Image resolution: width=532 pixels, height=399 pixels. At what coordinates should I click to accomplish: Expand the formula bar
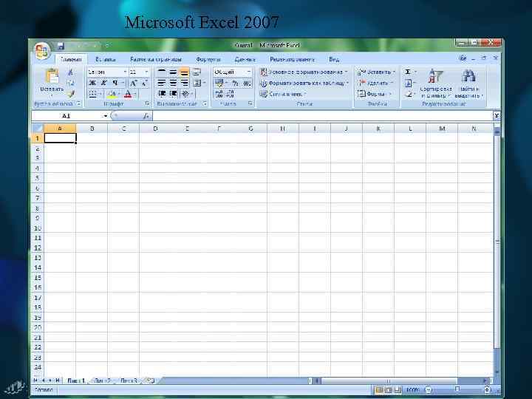click(497, 116)
